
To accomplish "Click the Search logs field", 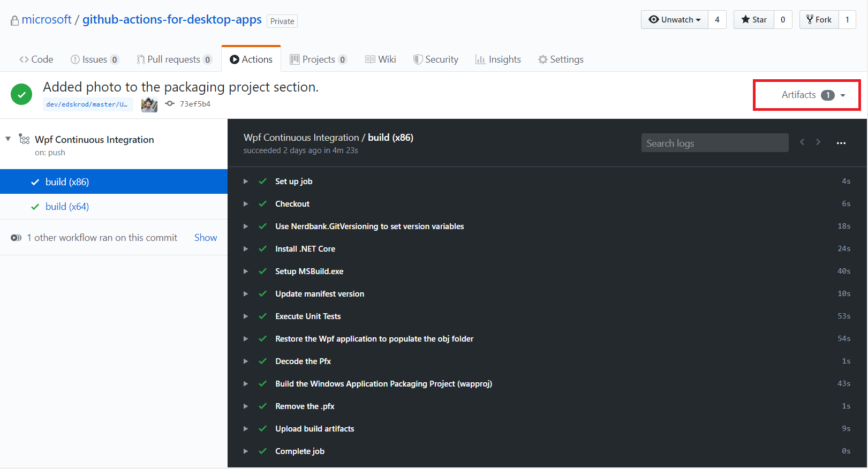I will [715, 143].
